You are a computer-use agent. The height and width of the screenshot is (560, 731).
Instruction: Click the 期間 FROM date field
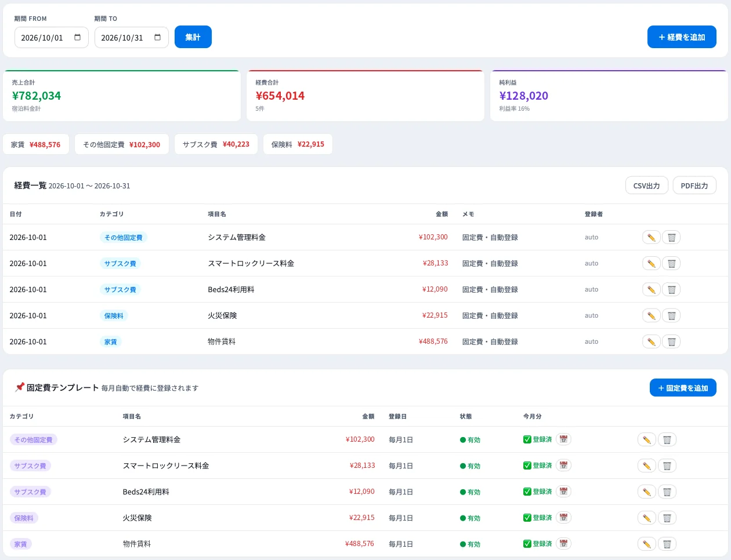coord(52,38)
